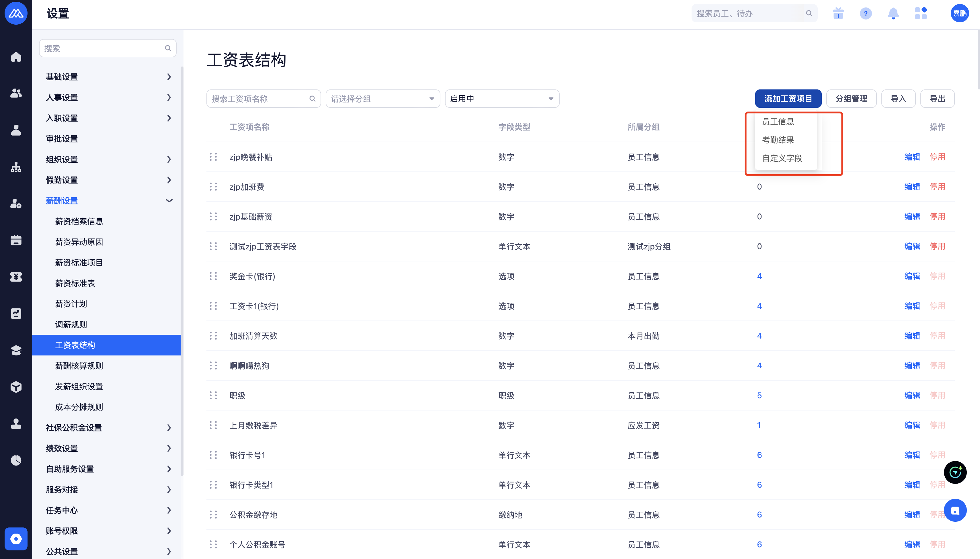The image size is (980, 559).
Task: Open the person-add icon in left rail
Action: coord(16,204)
